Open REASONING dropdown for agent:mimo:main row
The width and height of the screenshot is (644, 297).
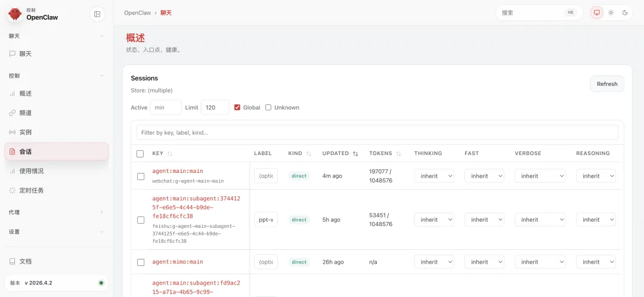(x=596, y=262)
